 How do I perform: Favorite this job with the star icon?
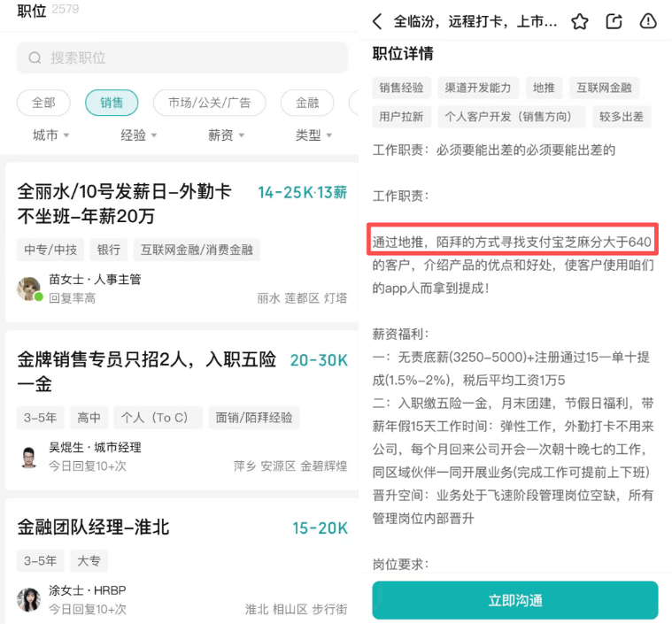click(x=579, y=21)
